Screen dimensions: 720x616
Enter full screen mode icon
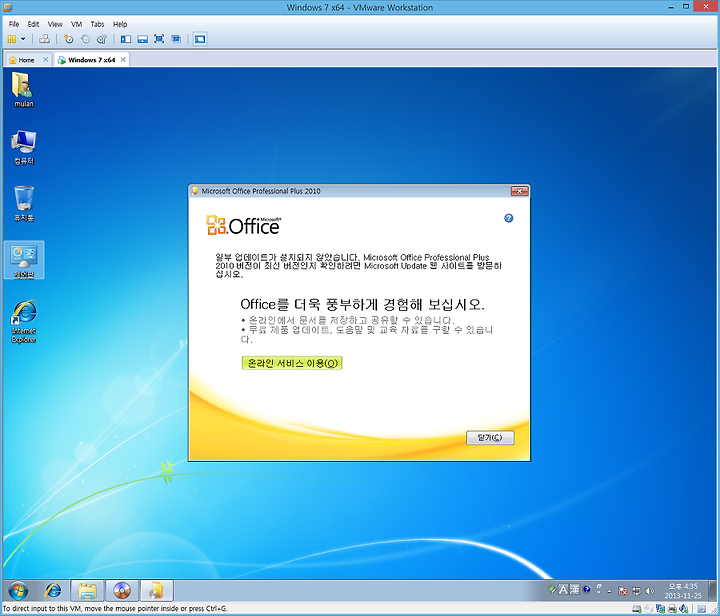point(159,39)
